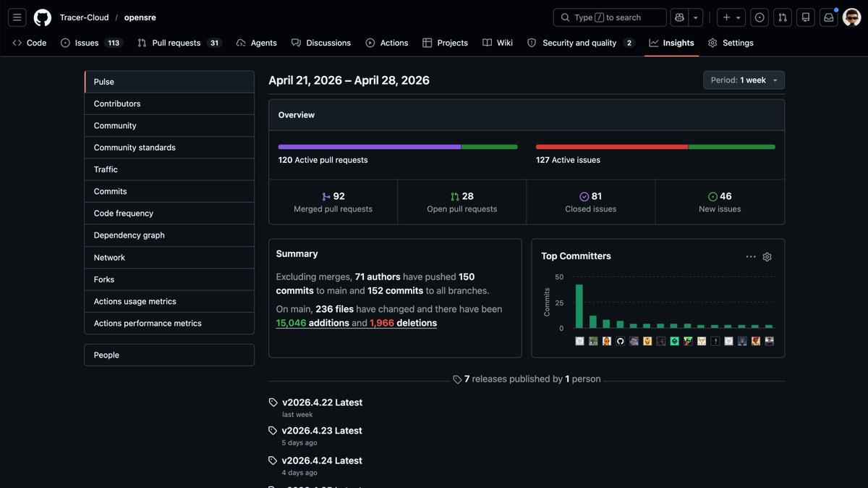Open 46 New issues
868x488 pixels.
tap(720, 202)
